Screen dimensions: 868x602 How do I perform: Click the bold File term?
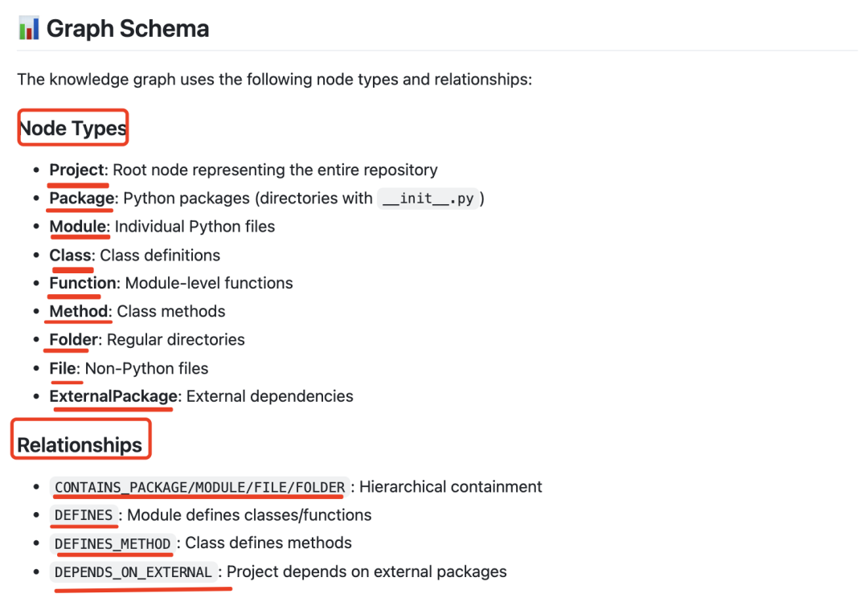click(63, 368)
